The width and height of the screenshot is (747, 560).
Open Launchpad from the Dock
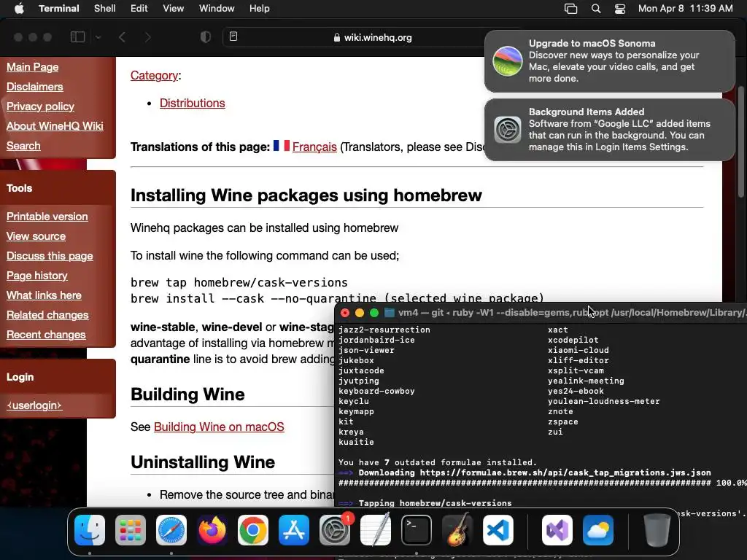[131, 530]
